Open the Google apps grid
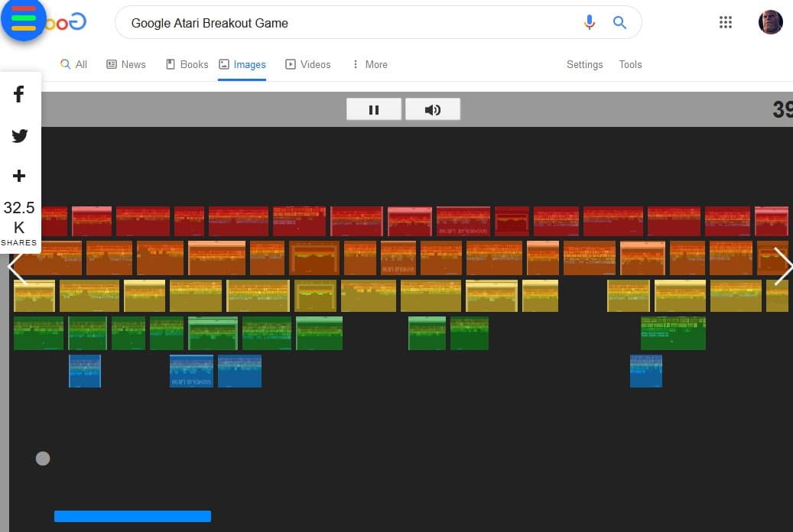Image resolution: width=793 pixels, height=532 pixels. tap(725, 22)
